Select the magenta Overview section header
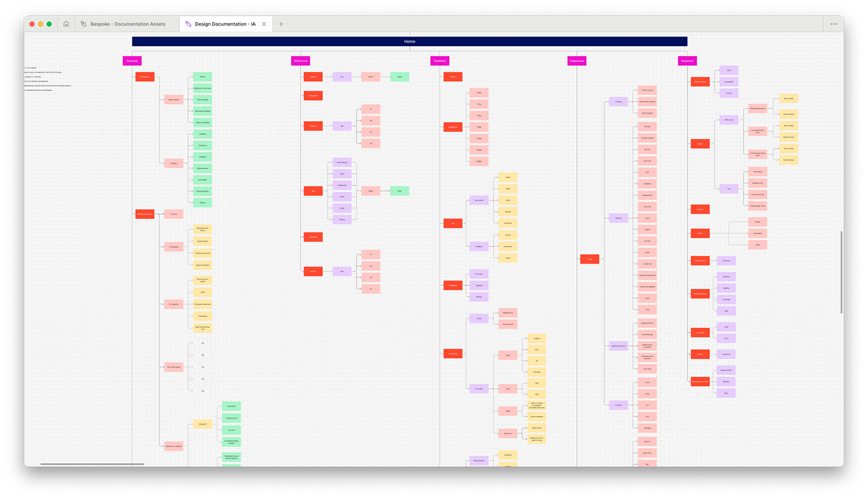The image size is (868, 498). click(x=132, y=61)
